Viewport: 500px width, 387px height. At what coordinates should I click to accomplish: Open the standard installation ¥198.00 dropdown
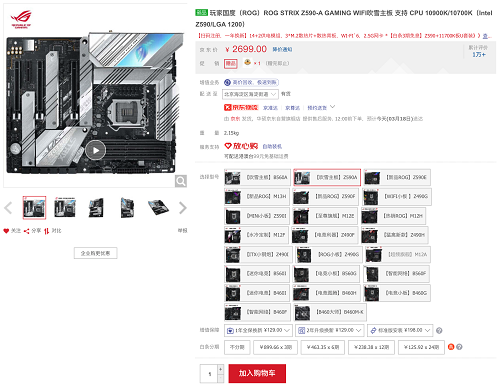pos(400,330)
